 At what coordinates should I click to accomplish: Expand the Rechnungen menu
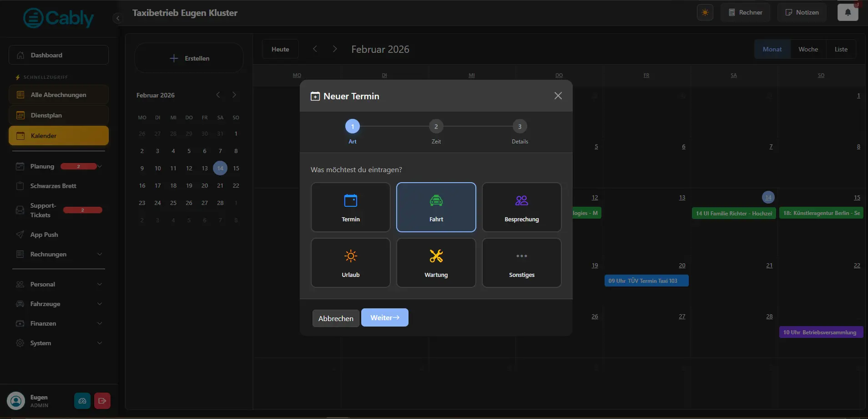59,254
